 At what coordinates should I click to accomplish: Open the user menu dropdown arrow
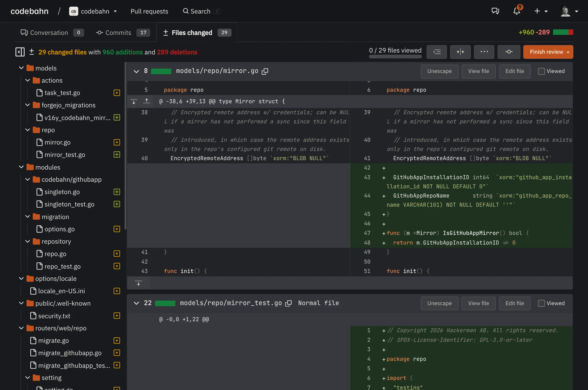pyautogui.click(x=576, y=11)
